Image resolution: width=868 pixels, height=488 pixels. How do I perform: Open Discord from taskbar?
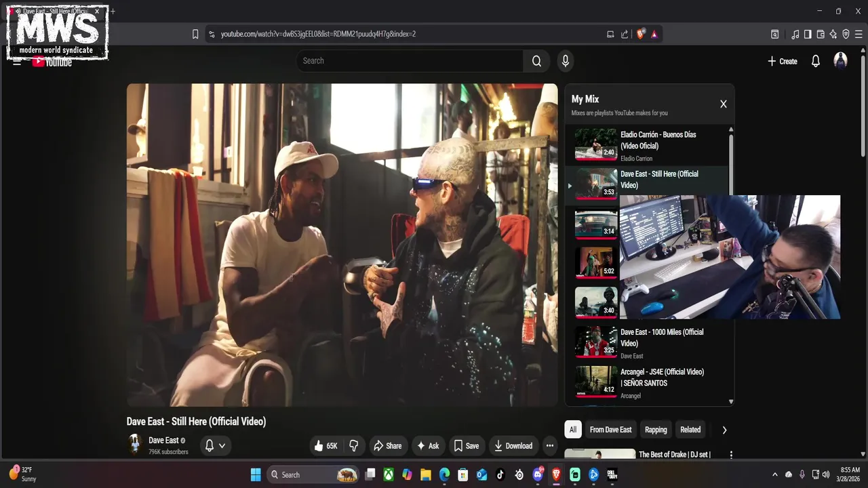[x=538, y=474]
